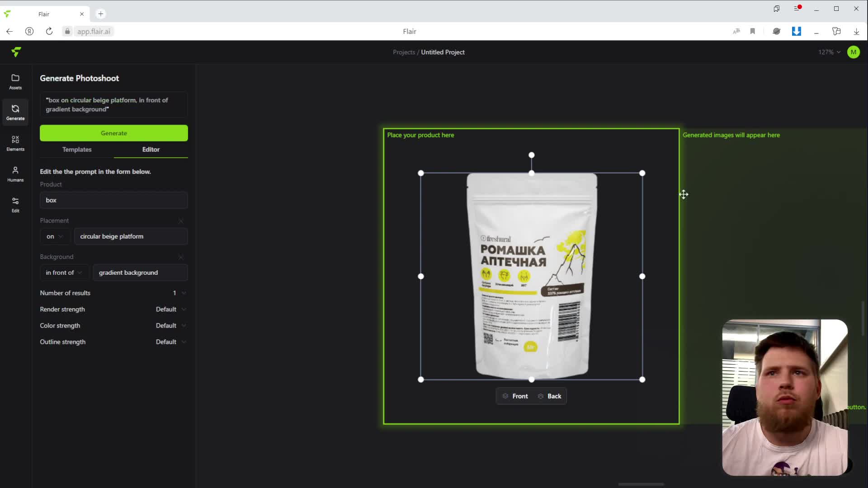Open the Humans sidebar icon
Screen dimensions: 868x488
click(x=15, y=174)
